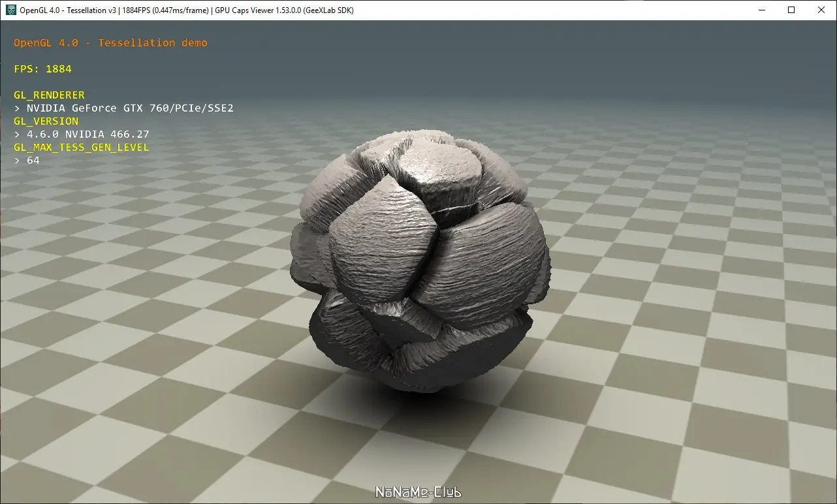Image resolution: width=837 pixels, height=504 pixels.
Task: Click the tessellated rock sphere model
Action: (x=419, y=260)
